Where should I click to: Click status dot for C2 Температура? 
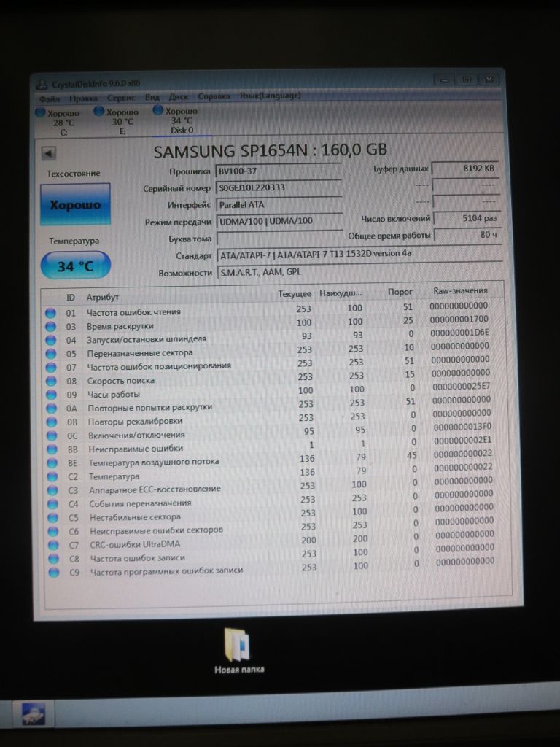point(52,477)
